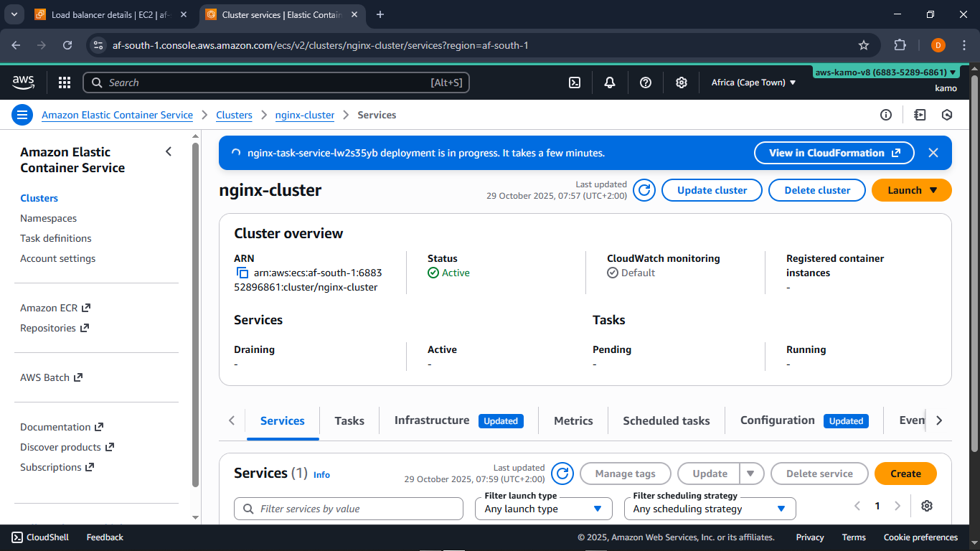Viewport: 980px width, 551px height.
Task: Open AWS help with the question mark icon
Action: click(x=645, y=83)
